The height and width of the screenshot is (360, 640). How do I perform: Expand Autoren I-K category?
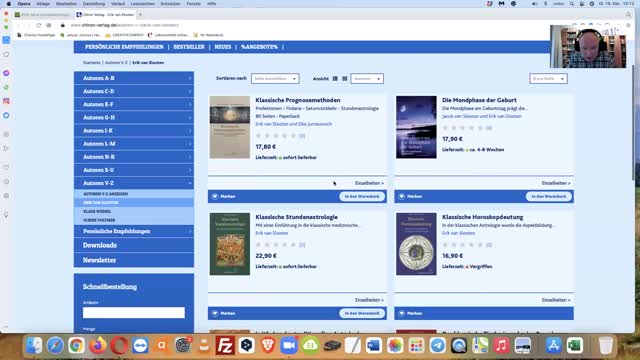[134, 131]
